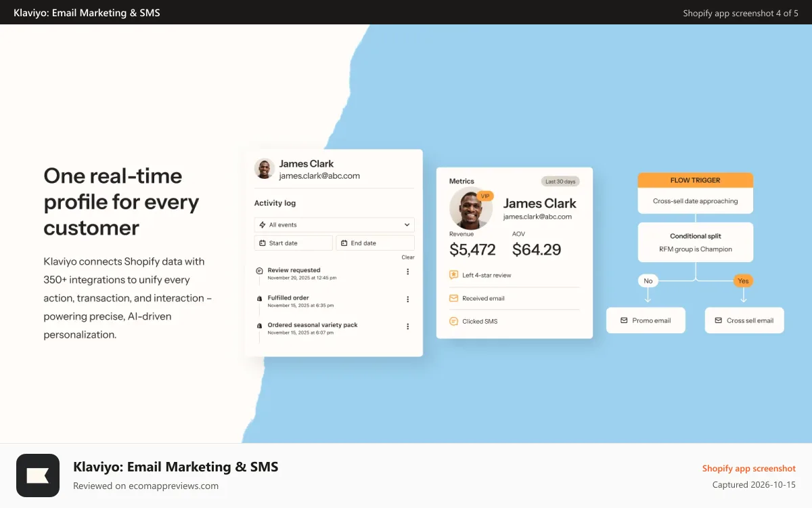Screen dimensions: 812x508
Task: Click the One real-time profile heading
Action: point(121,202)
